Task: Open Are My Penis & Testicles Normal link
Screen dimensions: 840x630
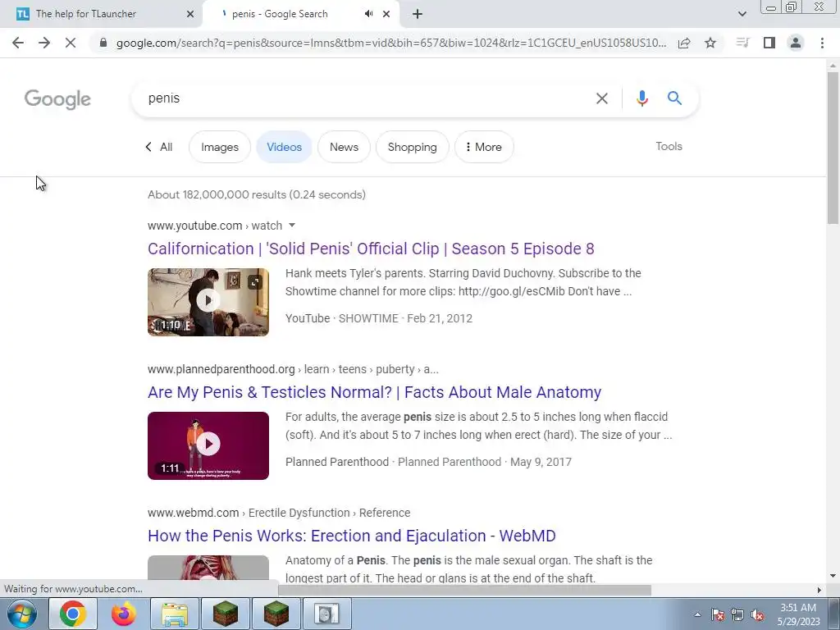Action: pyautogui.click(x=374, y=392)
